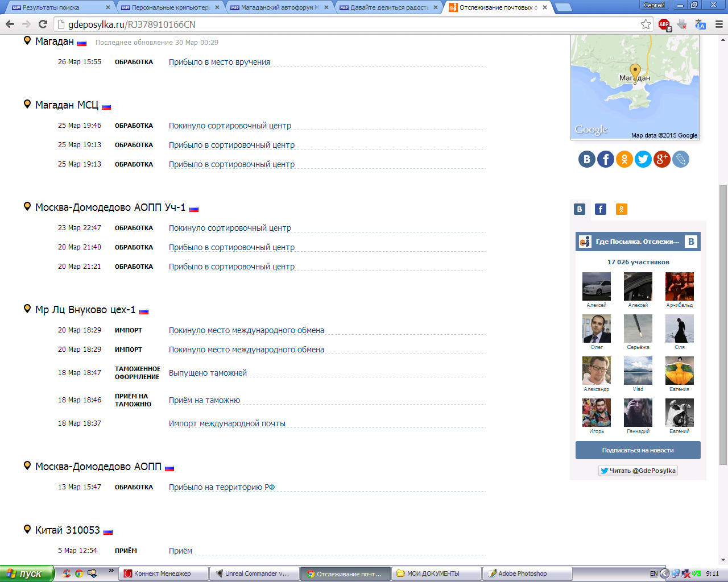This screenshot has width=728, height=582.
Task: Reload the page with the refresh button
Action: coord(43,24)
